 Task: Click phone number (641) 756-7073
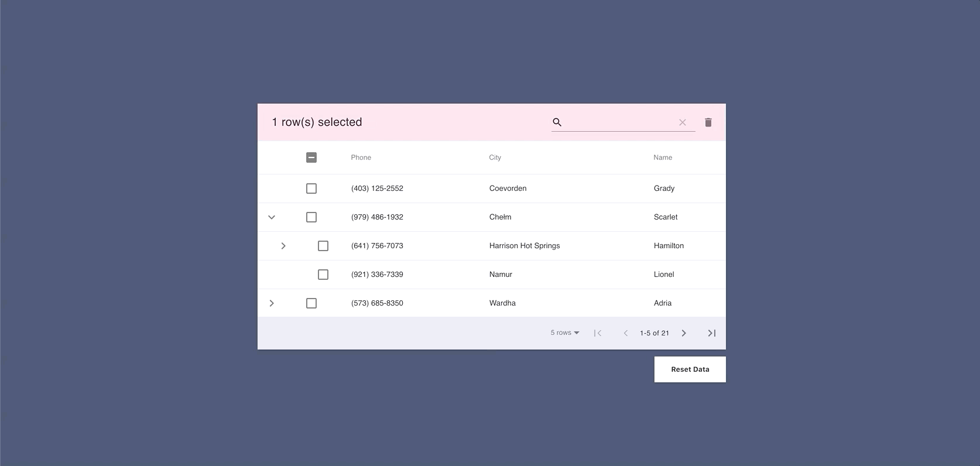point(377,246)
